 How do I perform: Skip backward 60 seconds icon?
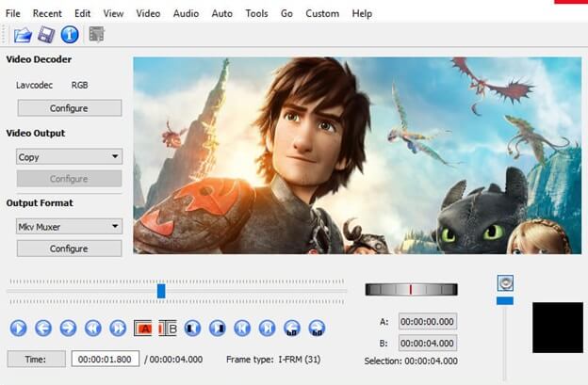[292, 329]
